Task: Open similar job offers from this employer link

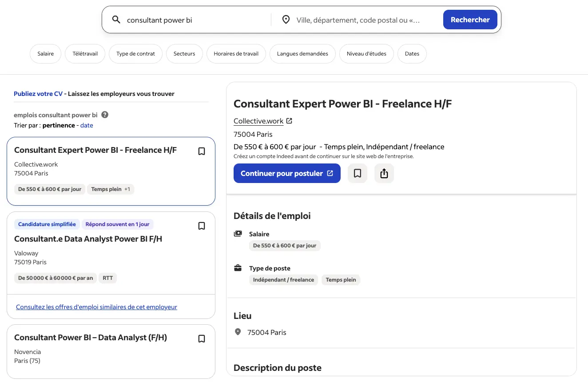Action: pyautogui.click(x=96, y=307)
